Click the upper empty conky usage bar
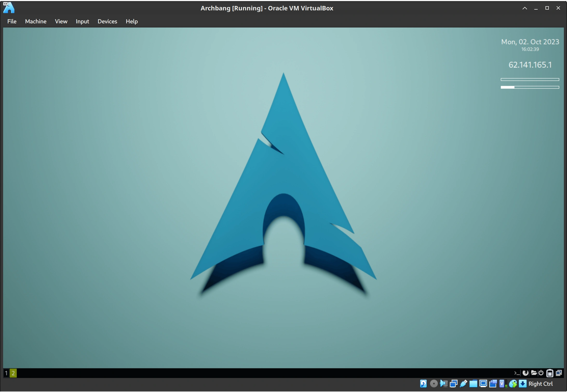Viewport: 567px width, 392px height. pyautogui.click(x=530, y=79)
